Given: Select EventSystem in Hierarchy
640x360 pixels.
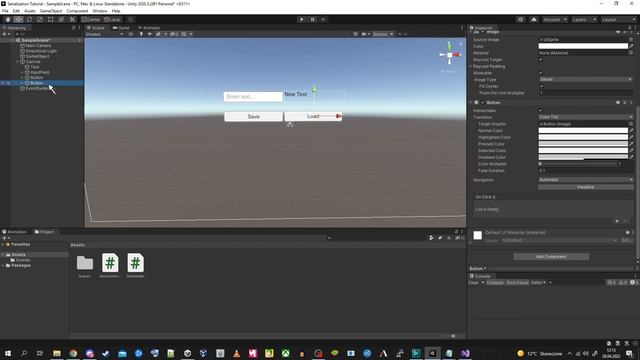Looking at the screenshot, I should [37, 88].
